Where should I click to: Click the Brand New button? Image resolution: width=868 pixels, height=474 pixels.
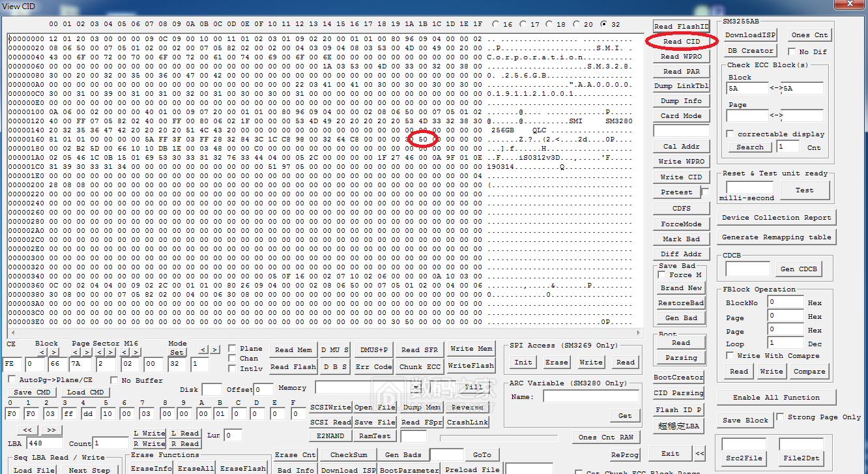click(x=682, y=288)
